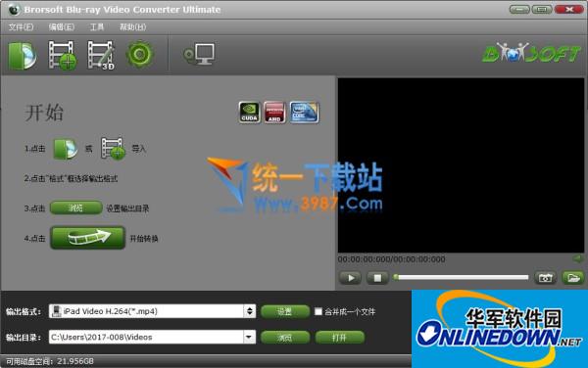Click the large green start conversion button

click(88, 238)
